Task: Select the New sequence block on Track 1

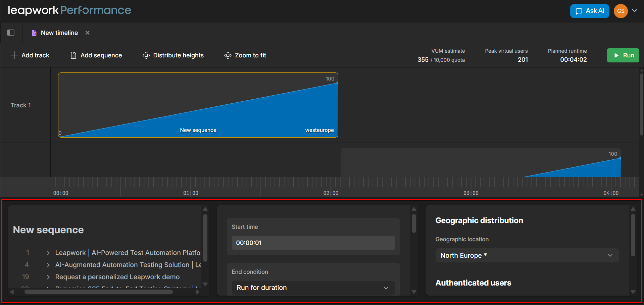Action: pyautogui.click(x=198, y=105)
